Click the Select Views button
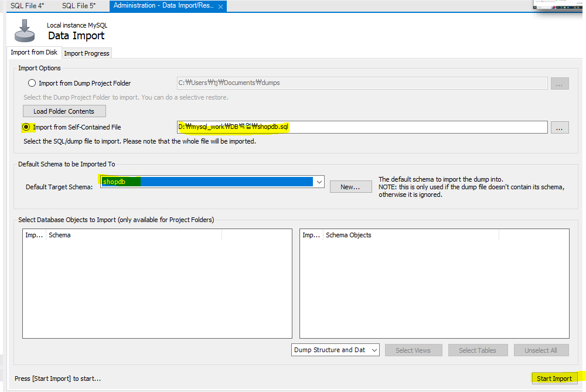This screenshot has width=586, height=392. (413, 350)
